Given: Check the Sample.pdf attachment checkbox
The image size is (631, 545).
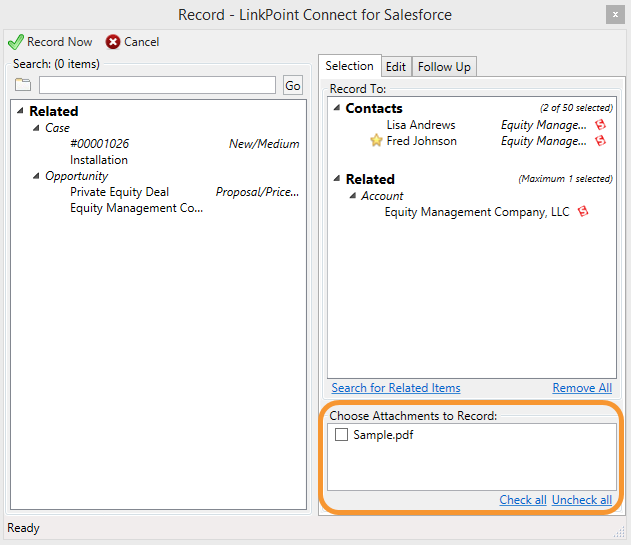Looking at the screenshot, I should (341, 435).
